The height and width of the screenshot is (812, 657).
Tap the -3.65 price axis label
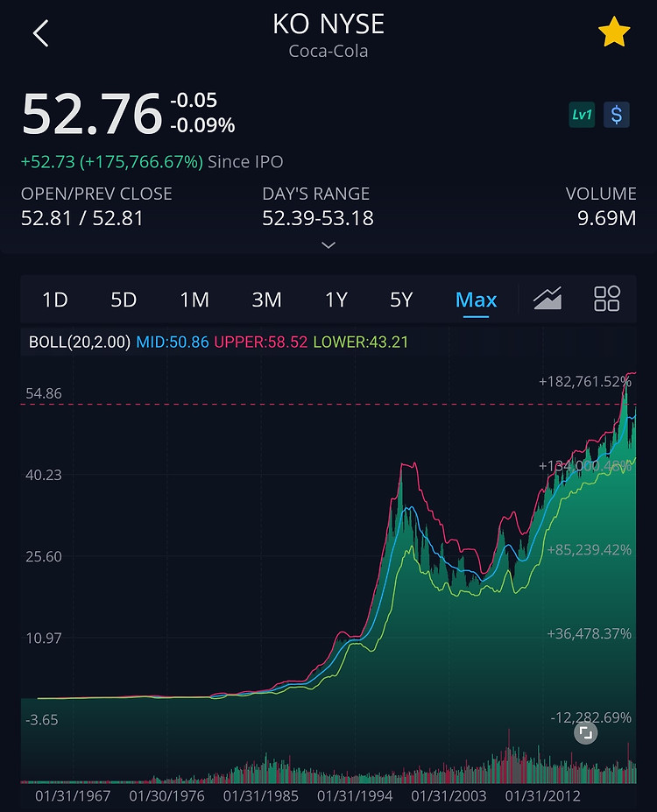(41, 720)
